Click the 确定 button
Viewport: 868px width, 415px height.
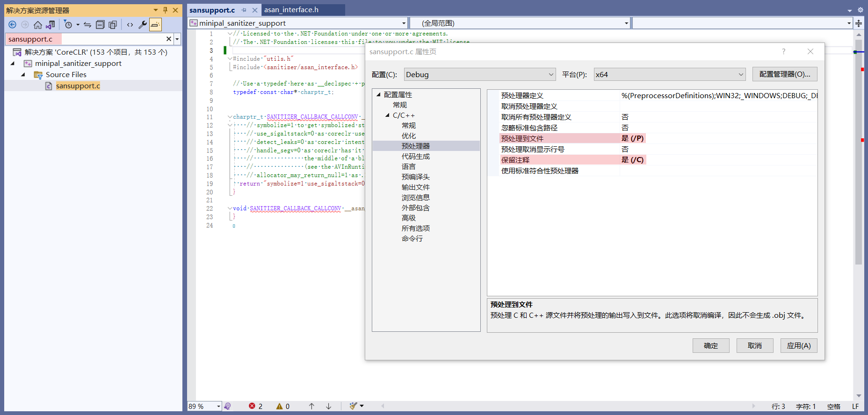(x=711, y=345)
